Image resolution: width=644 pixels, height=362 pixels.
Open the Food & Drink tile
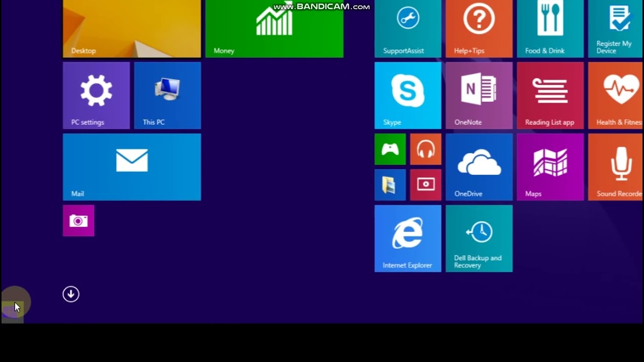[550, 29]
